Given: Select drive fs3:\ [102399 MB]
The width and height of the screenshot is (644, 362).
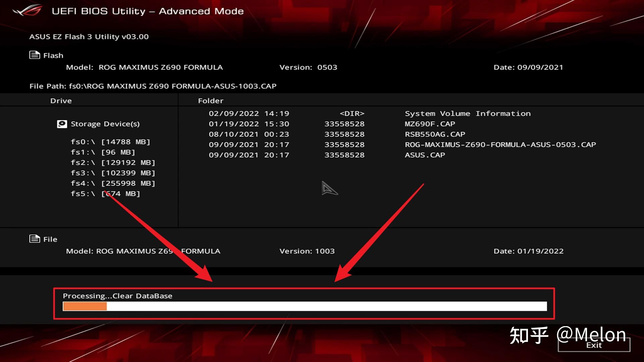Looking at the screenshot, I should pyautogui.click(x=113, y=173).
